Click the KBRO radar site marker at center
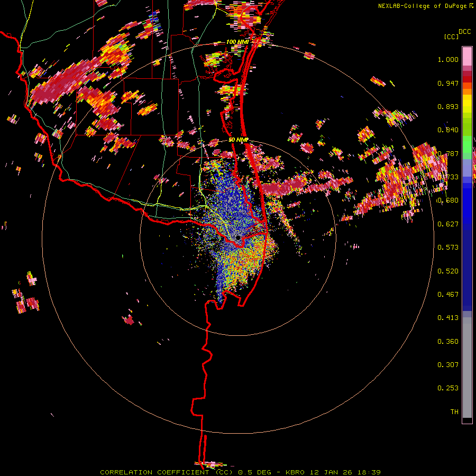 (x=239, y=237)
